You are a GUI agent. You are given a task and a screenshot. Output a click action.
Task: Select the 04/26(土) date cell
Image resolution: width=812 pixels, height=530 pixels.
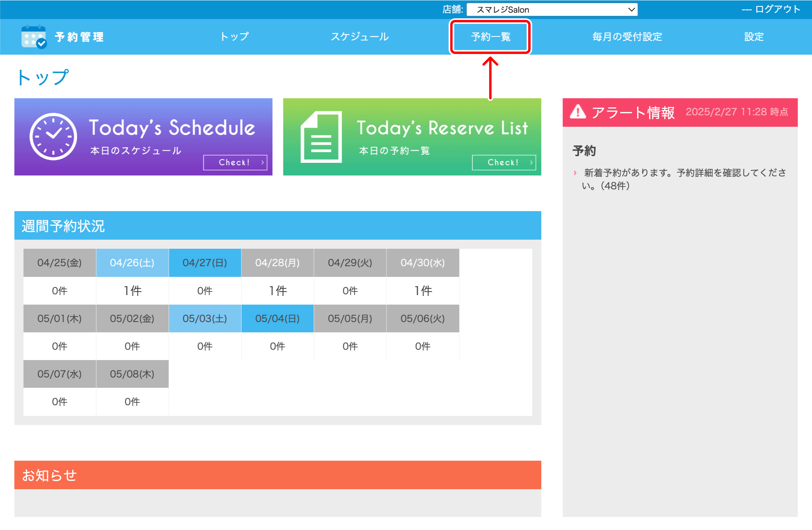(x=132, y=263)
